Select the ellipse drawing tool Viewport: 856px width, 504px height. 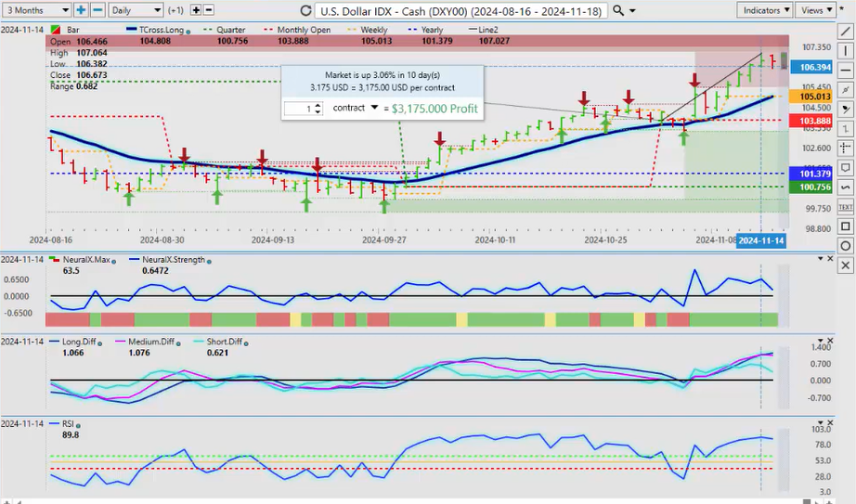[845, 246]
